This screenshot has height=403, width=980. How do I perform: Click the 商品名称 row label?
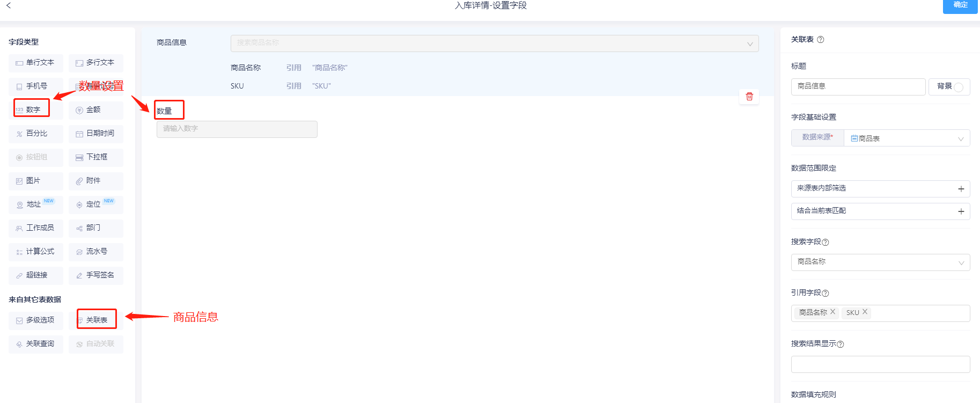coord(246,68)
